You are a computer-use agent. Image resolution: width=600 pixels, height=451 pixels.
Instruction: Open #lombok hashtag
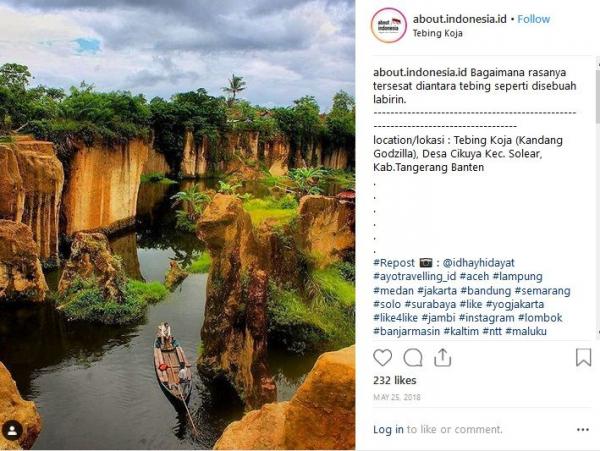pos(540,318)
